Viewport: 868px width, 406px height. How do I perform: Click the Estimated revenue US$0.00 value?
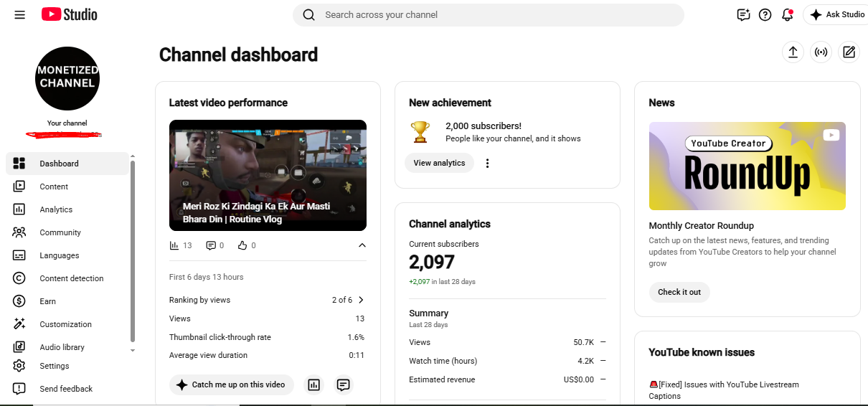coord(579,379)
